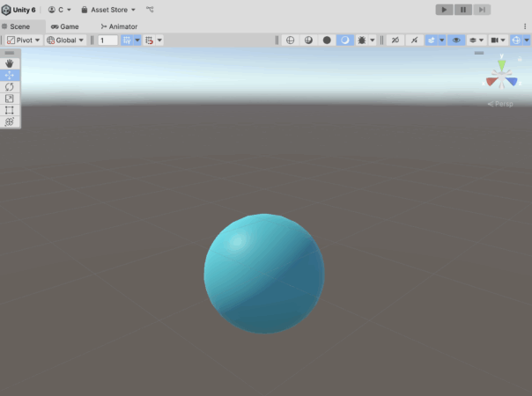Click the blue Z axis on the gizmo
Screen dimensions: 532x396
click(x=512, y=81)
